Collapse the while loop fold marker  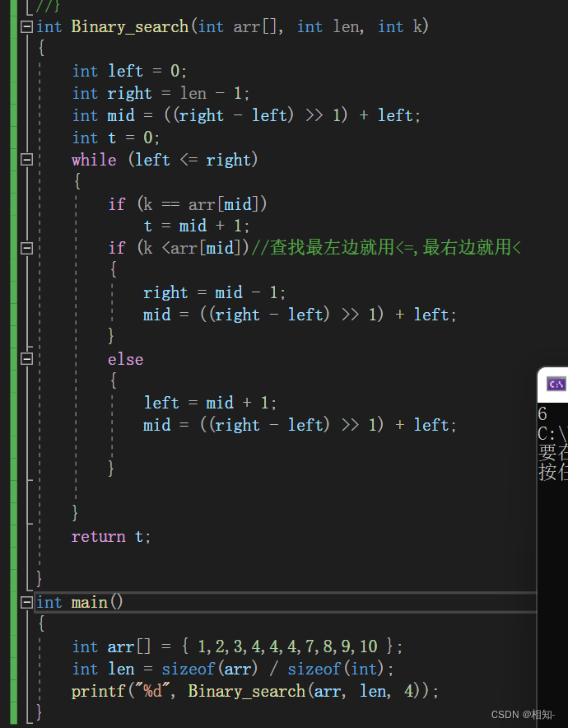[x=27, y=160]
